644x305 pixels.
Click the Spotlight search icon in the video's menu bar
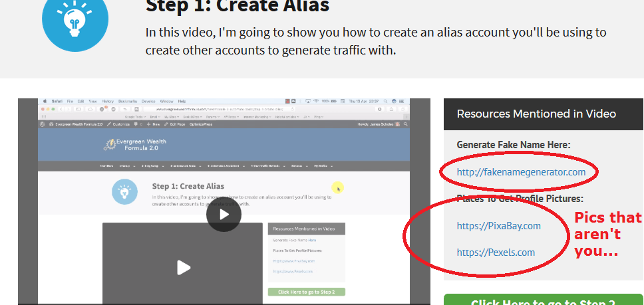click(386, 101)
